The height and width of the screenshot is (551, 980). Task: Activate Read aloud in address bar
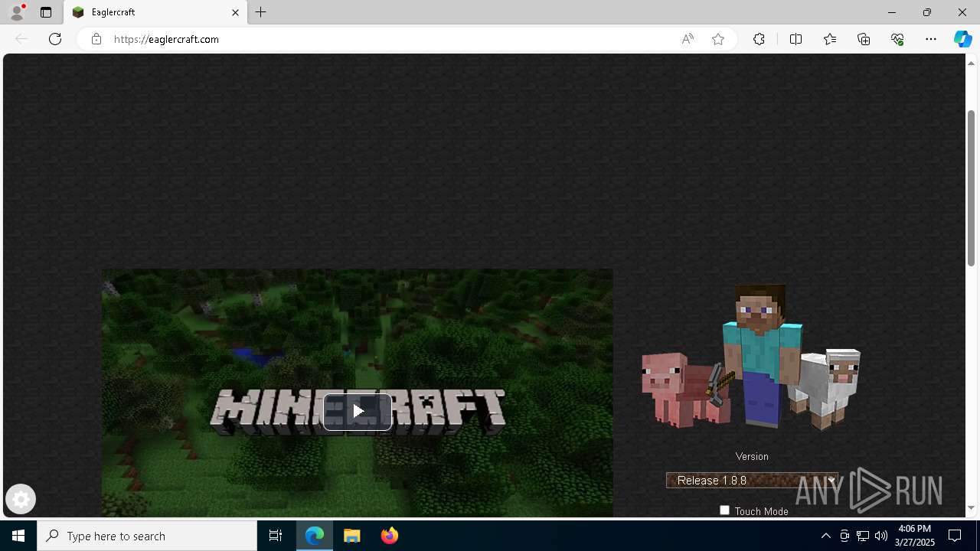click(x=688, y=39)
